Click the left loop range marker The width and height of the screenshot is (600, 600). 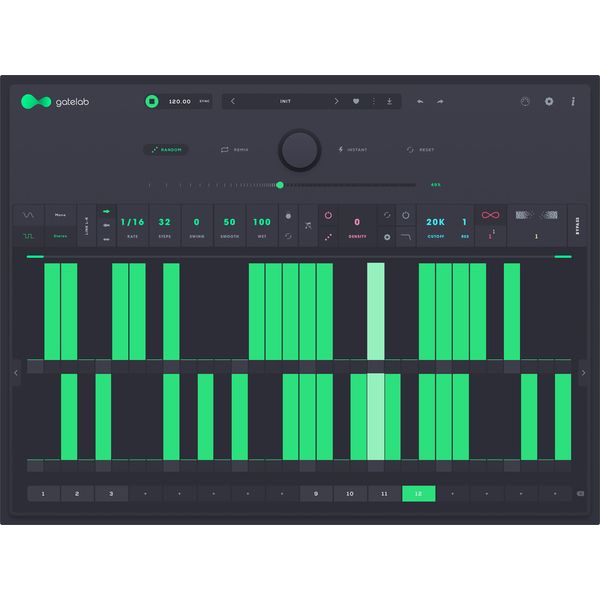35,257
